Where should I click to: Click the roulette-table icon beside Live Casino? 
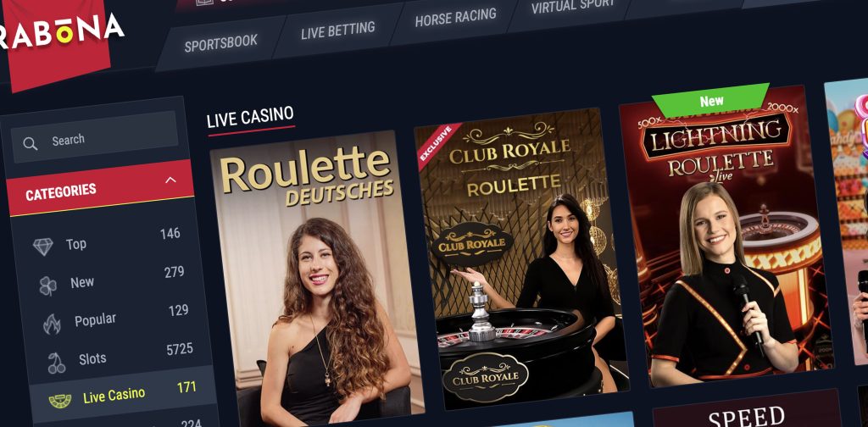click(60, 401)
